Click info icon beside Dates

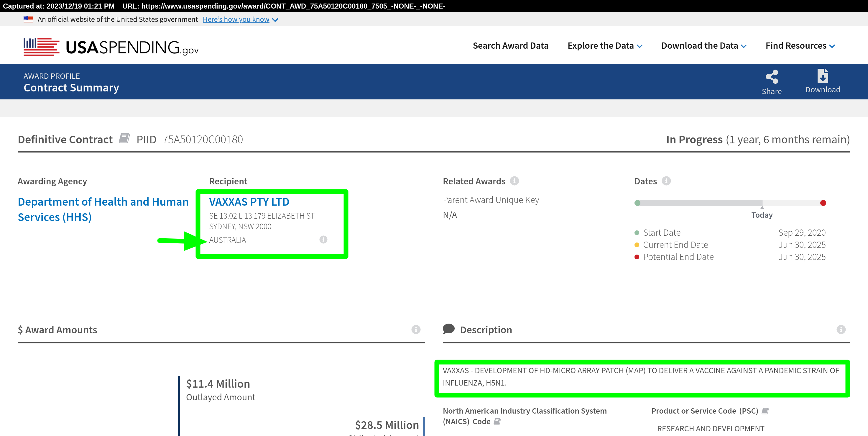point(666,181)
